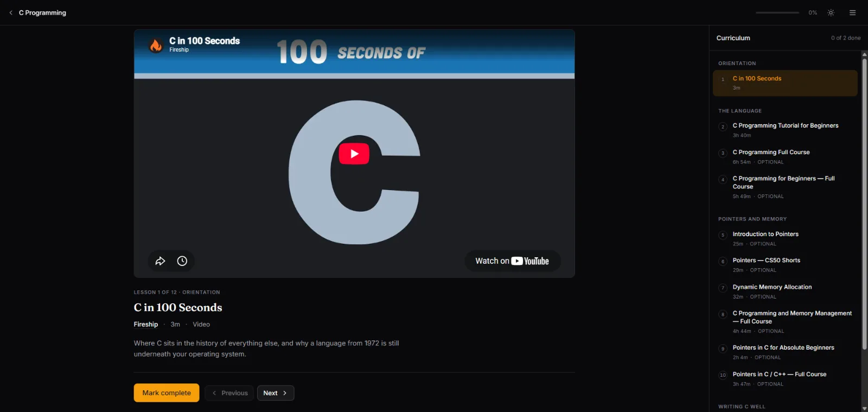Go to the Next lesson
Screen dimensions: 868x412
tap(276, 393)
